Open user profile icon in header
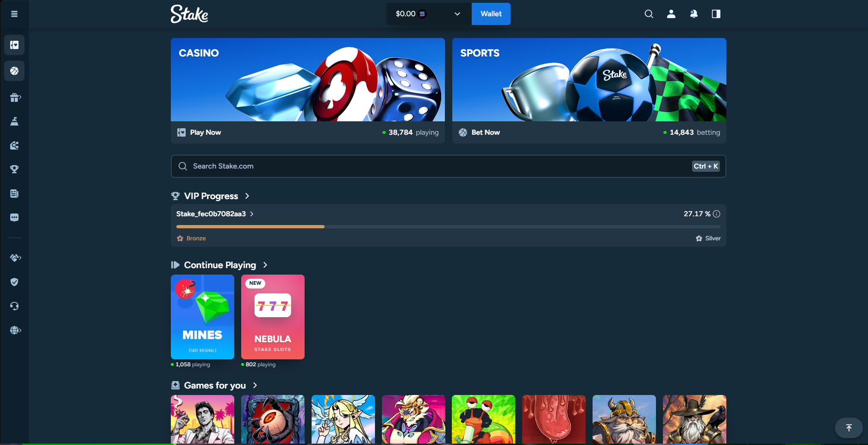 point(671,14)
